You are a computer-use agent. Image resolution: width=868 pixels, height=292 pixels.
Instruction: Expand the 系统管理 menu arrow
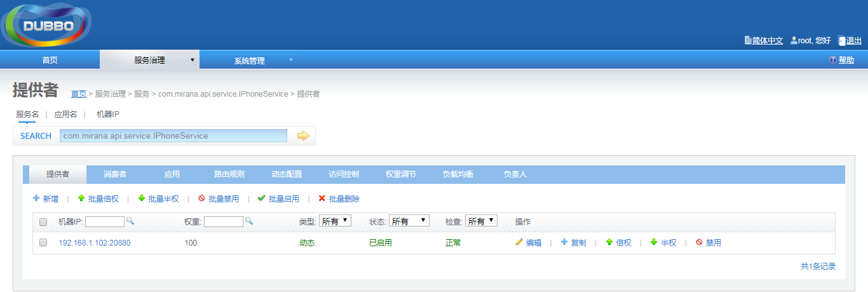[x=291, y=60]
